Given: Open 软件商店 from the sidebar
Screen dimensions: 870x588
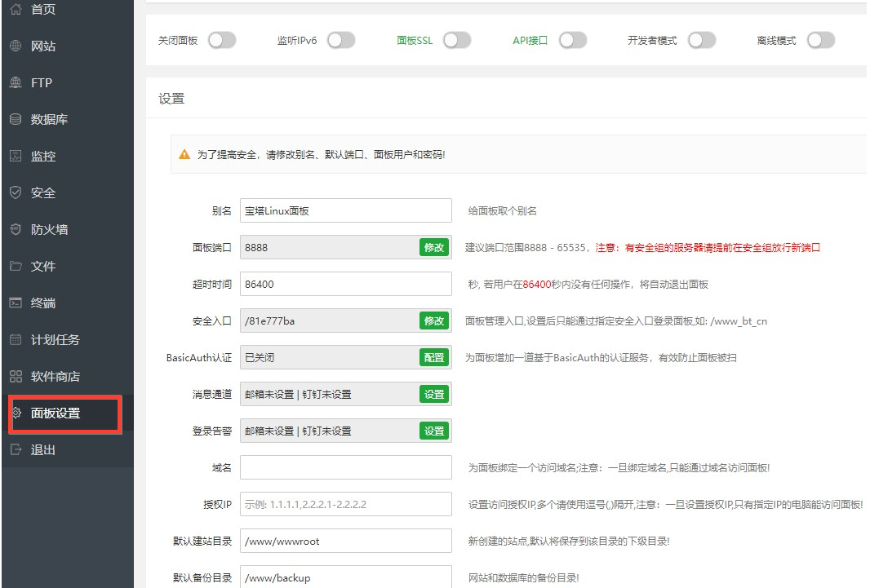Looking at the screenshot, I should tap(55, 377).
